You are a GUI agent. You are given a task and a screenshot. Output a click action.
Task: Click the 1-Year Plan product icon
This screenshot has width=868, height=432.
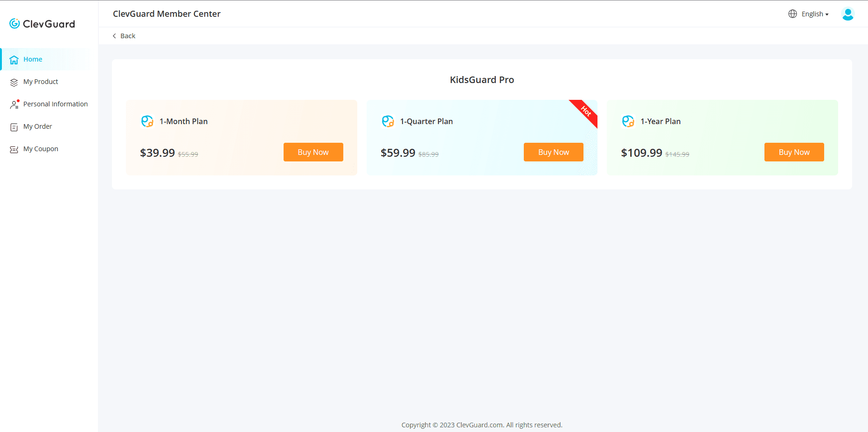point(628,121)
